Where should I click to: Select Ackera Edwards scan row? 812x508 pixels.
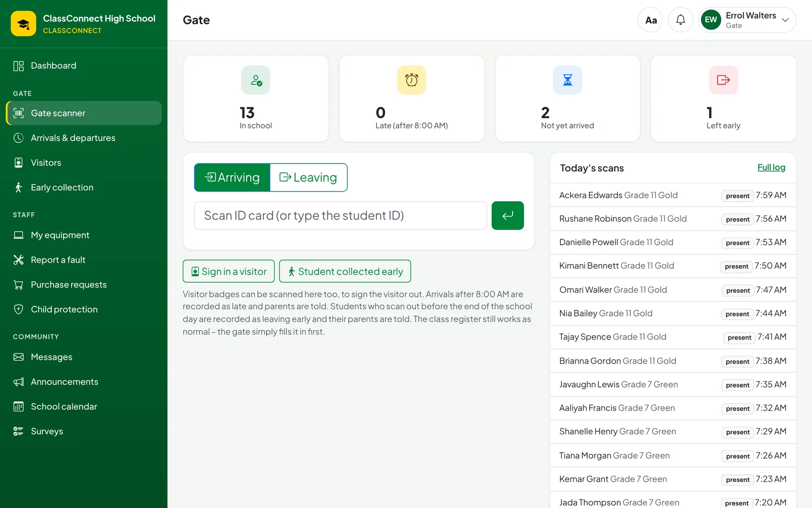click(672, 195)
